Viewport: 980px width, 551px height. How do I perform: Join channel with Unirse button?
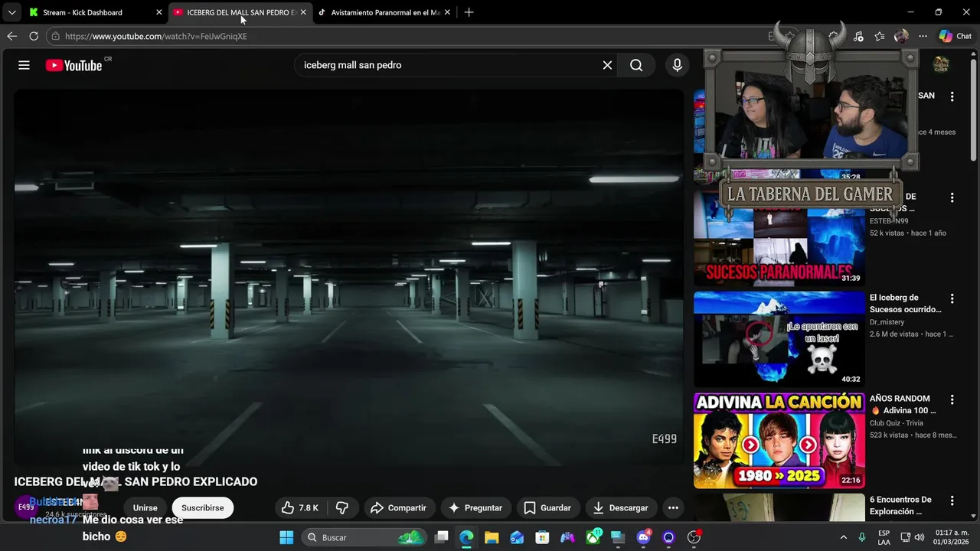145,507
